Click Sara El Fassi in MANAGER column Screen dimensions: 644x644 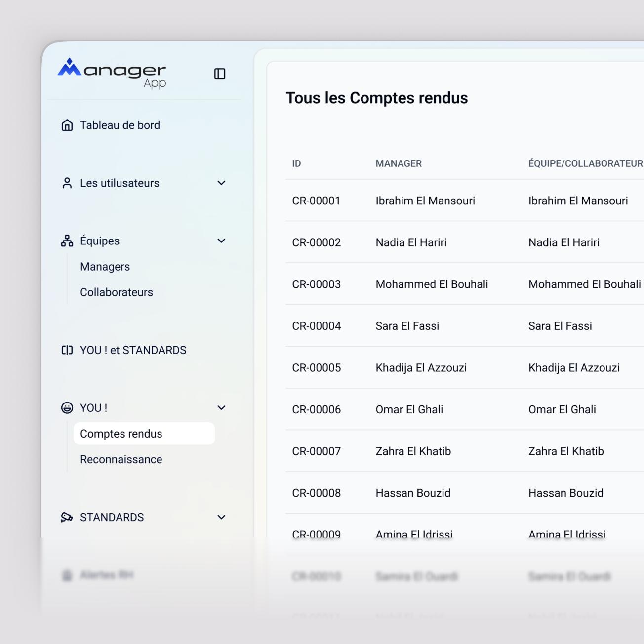coord(407,326)
